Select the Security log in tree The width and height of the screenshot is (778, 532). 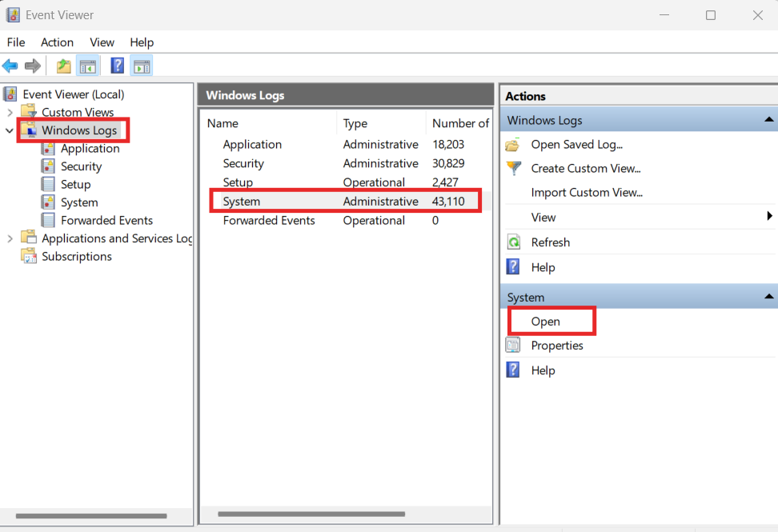[81, 166]
